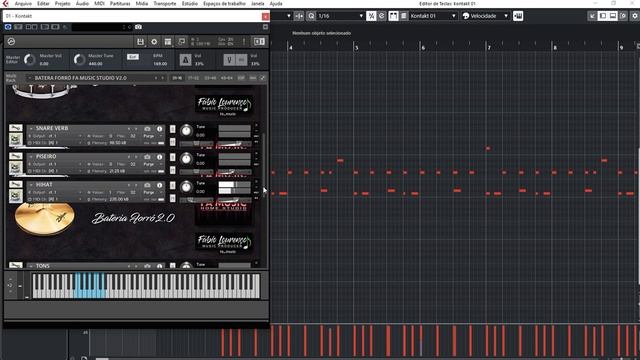Viewport: 640px width, 360px height.
Task: Open the Ajuda menu
Action: pyautogui.click(x=276, y=4)
